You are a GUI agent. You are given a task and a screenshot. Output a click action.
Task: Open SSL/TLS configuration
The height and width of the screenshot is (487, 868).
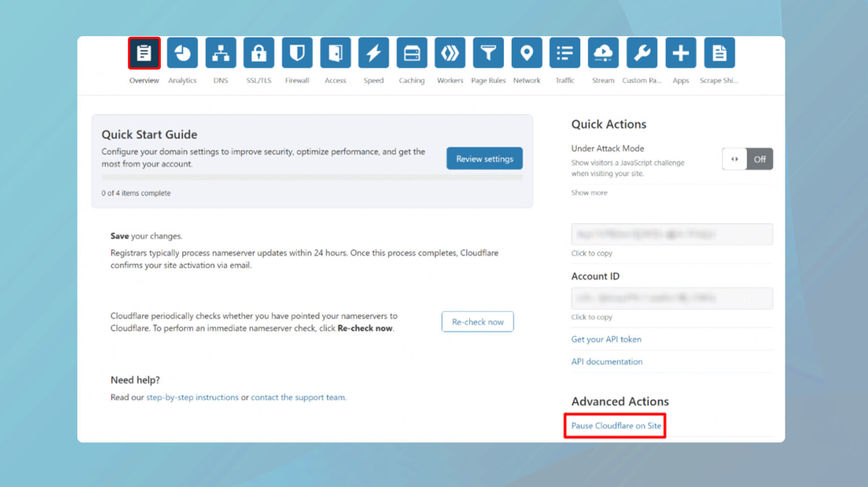(x=258, y=53)
